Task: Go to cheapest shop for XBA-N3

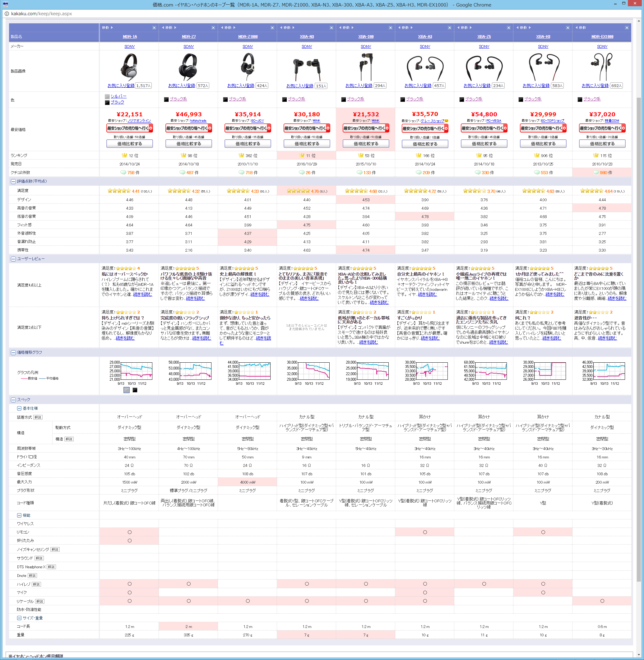Action: click(307, 128)
